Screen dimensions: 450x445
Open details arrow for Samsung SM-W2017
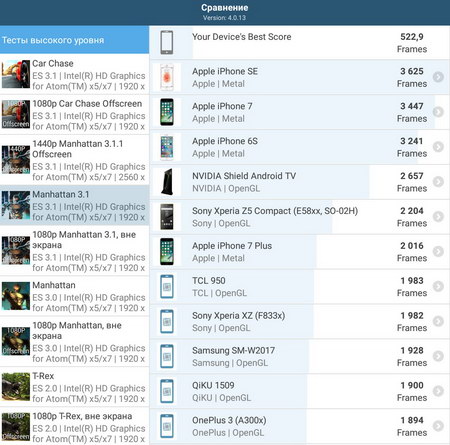(x=438, y=356)
